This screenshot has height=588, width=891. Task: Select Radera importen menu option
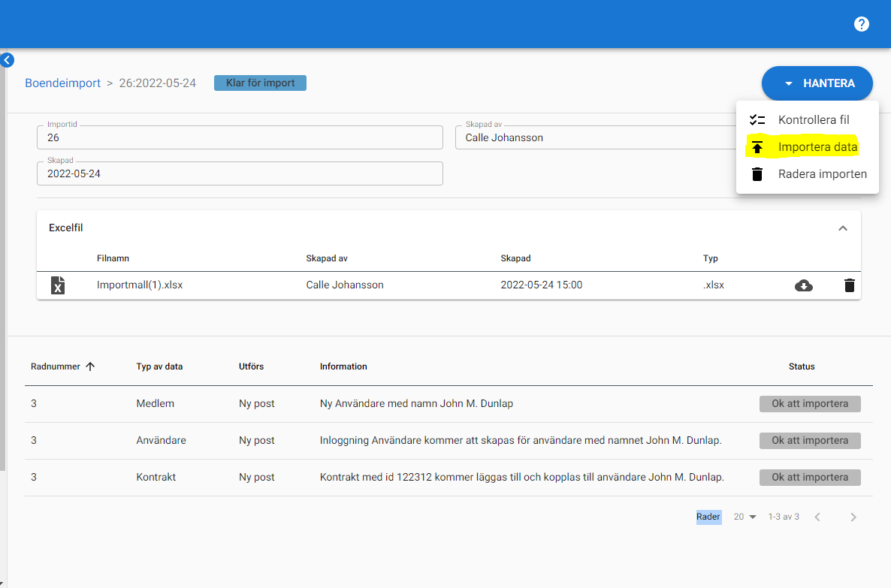(x=822, y=174)
